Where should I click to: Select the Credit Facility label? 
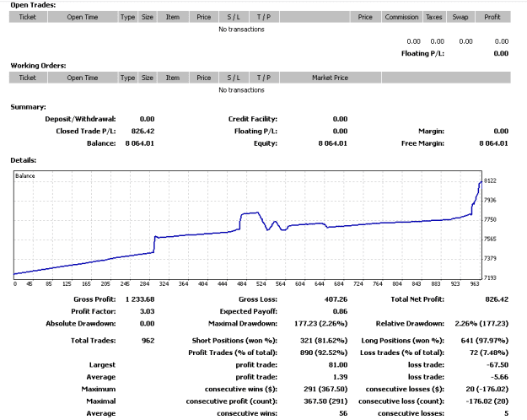pos(253,119)
